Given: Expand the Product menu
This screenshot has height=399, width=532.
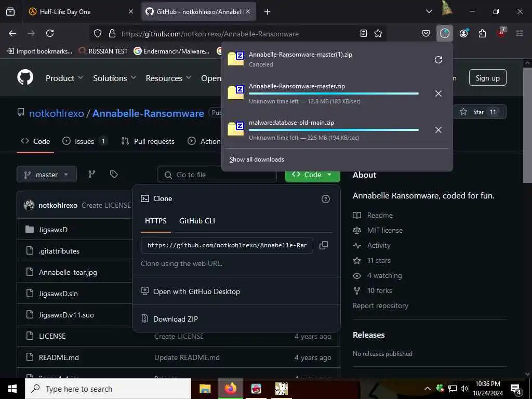Looking at the screenshot, I should coord(64,78).
